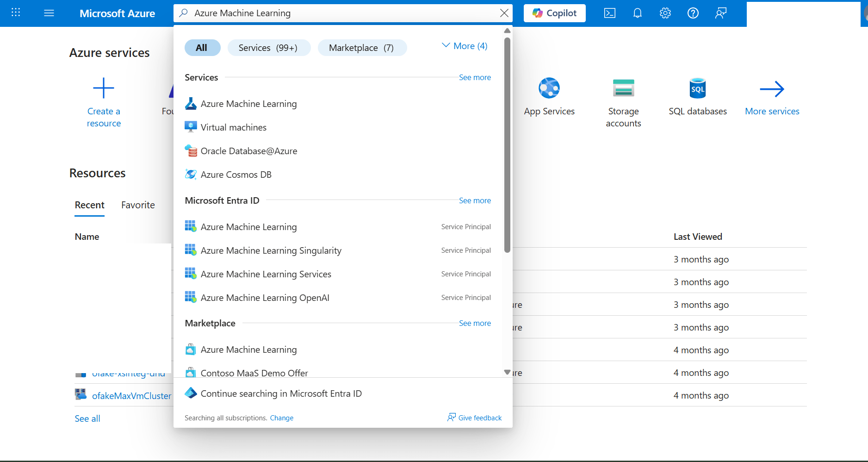
Task: Clear the search box with the X
Action: pyautogui.click(x=504, y=13)
